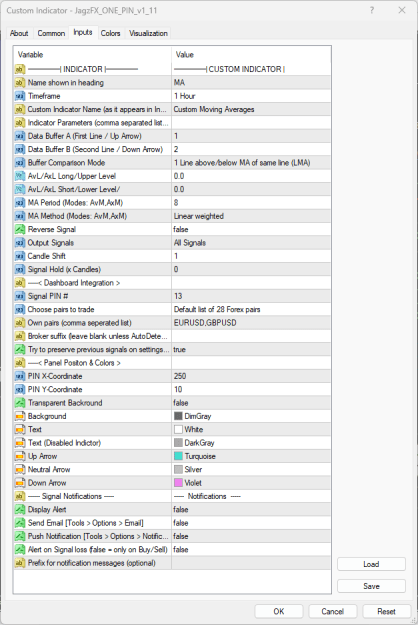The image size is (418, 625).
Task: Click the icon beside MA Period row
Action: point(20,203)
